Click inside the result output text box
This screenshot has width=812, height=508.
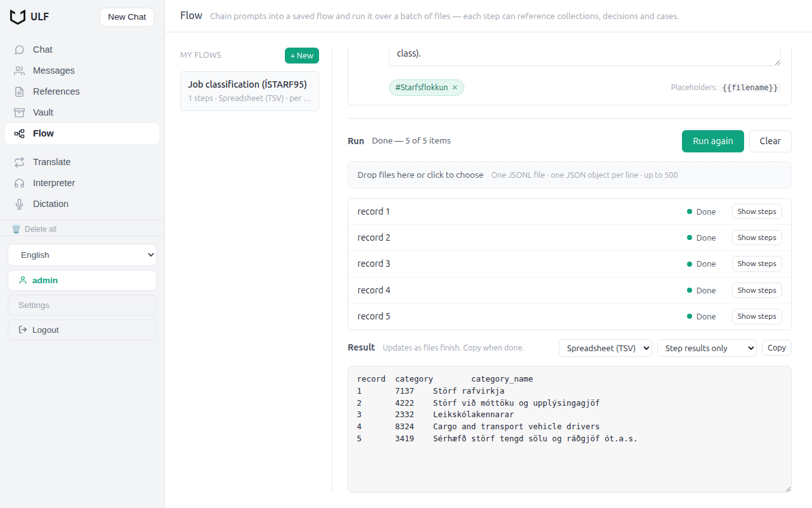pyautogui.click(x=570, y=429)
